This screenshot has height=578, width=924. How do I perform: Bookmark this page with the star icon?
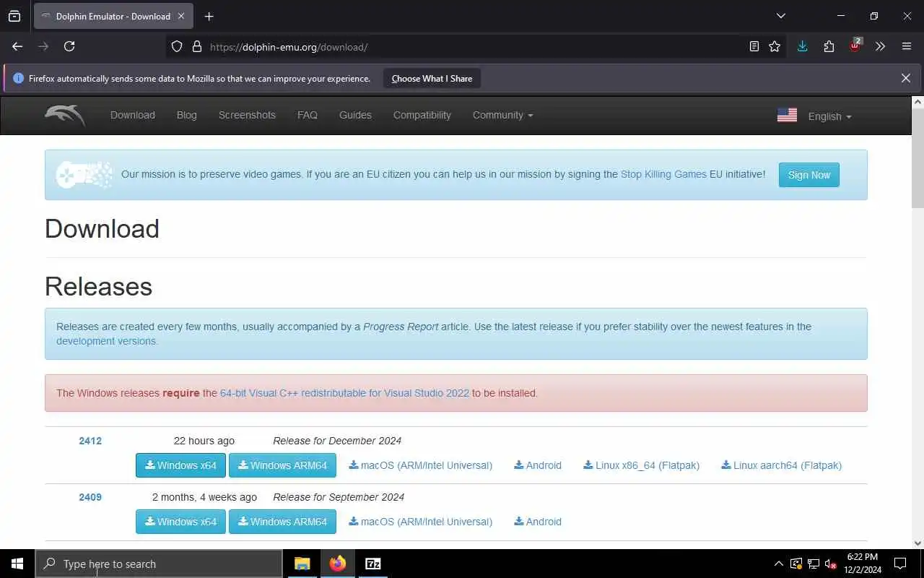(775, 46)
